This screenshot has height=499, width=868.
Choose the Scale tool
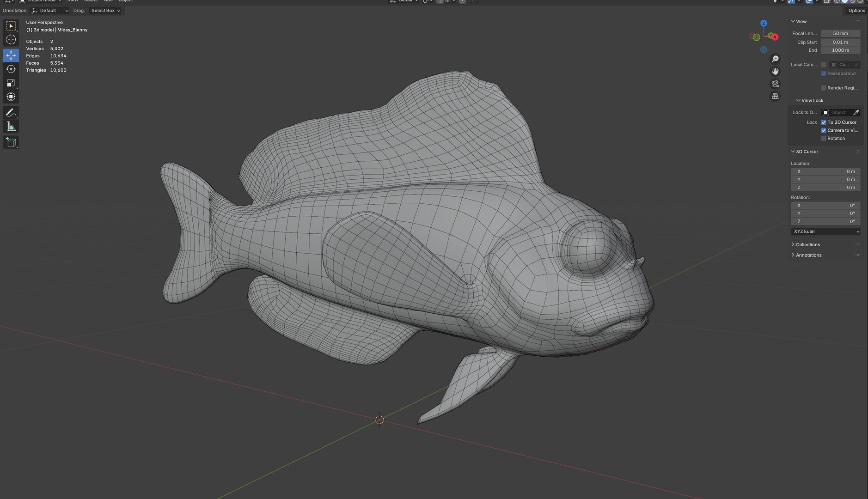[x=11, y=83]
